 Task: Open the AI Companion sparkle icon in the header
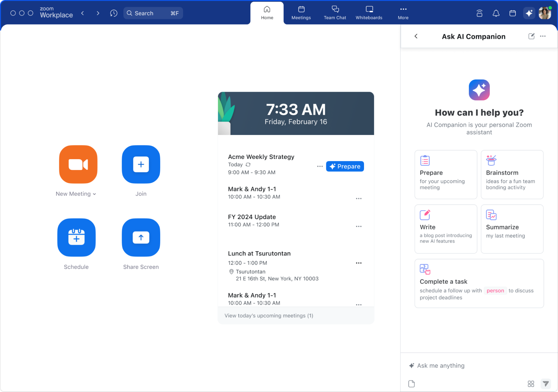(x=529, y=13)
